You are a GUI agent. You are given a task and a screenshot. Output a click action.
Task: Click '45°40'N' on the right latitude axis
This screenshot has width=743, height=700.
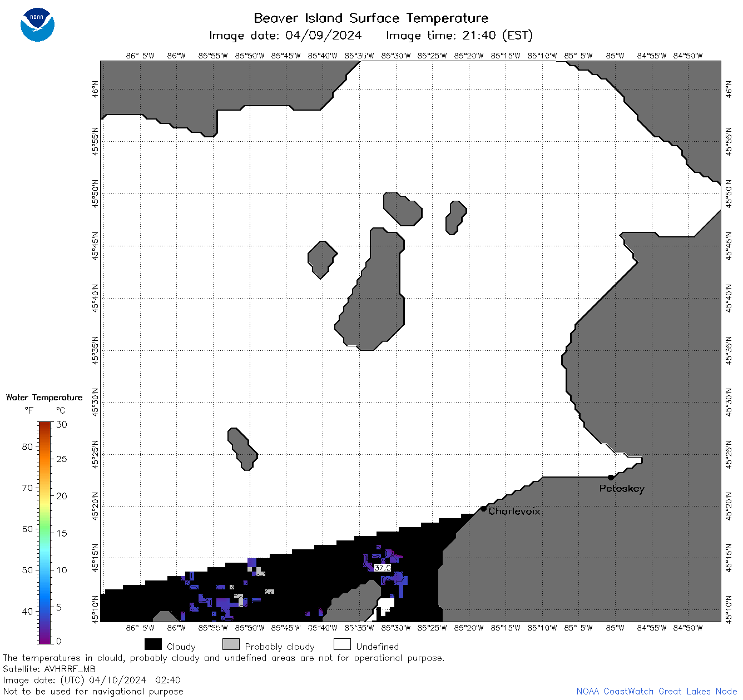point(729,298)
